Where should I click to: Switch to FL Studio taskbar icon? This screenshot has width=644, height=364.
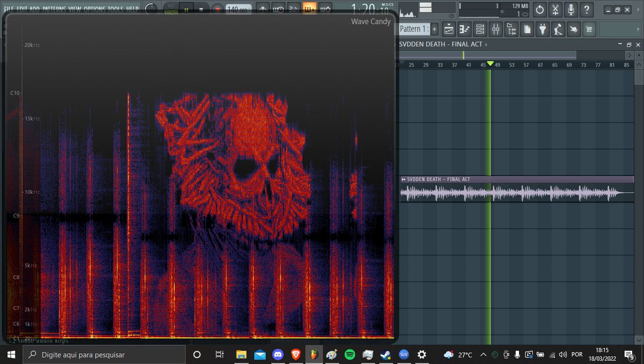pyautogui.click(x=313, y=354)
